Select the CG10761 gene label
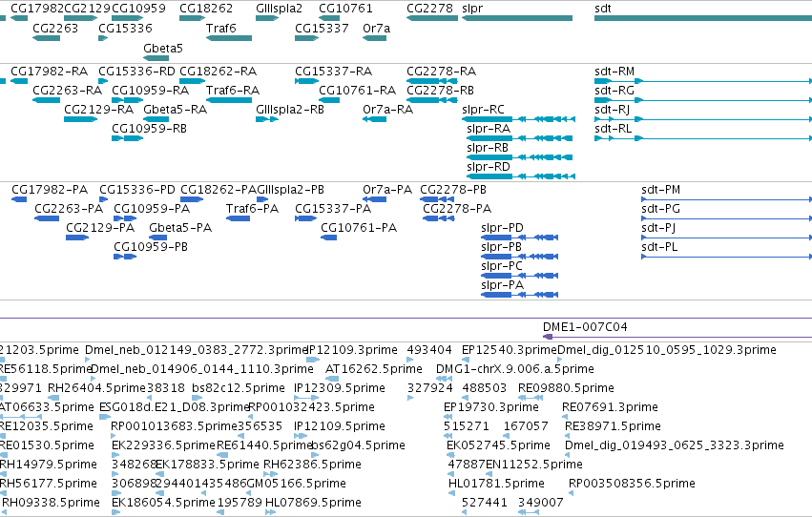 tap(345, 9)
